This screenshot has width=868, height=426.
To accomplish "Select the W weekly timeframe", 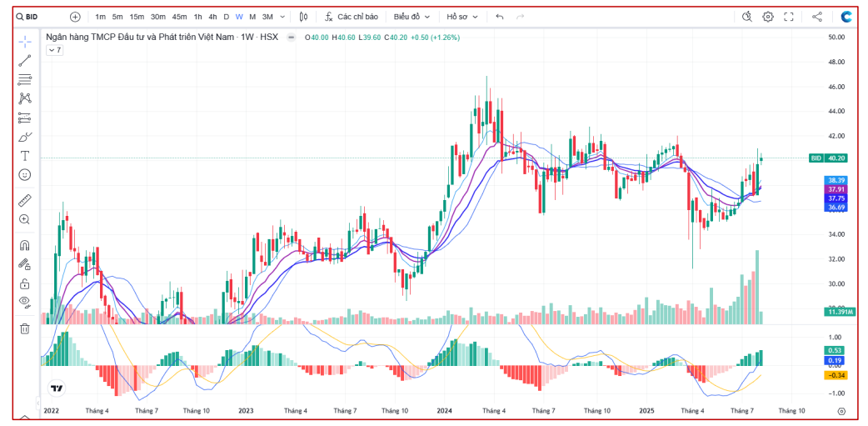I will tap(239, 17).
